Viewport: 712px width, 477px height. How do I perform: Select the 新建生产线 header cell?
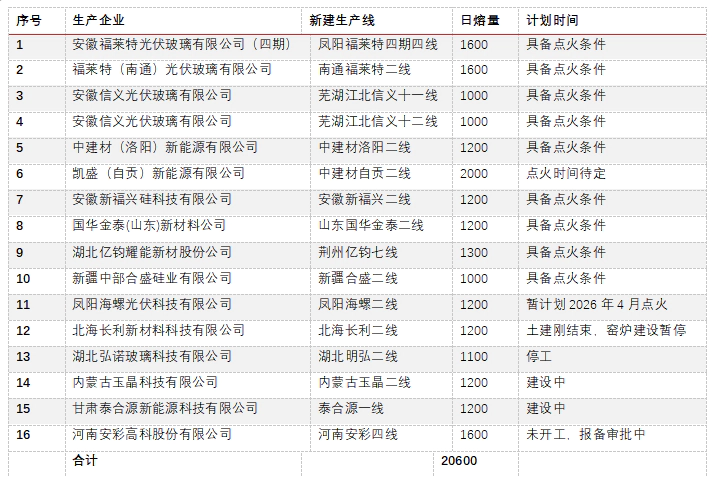[344, 20]
